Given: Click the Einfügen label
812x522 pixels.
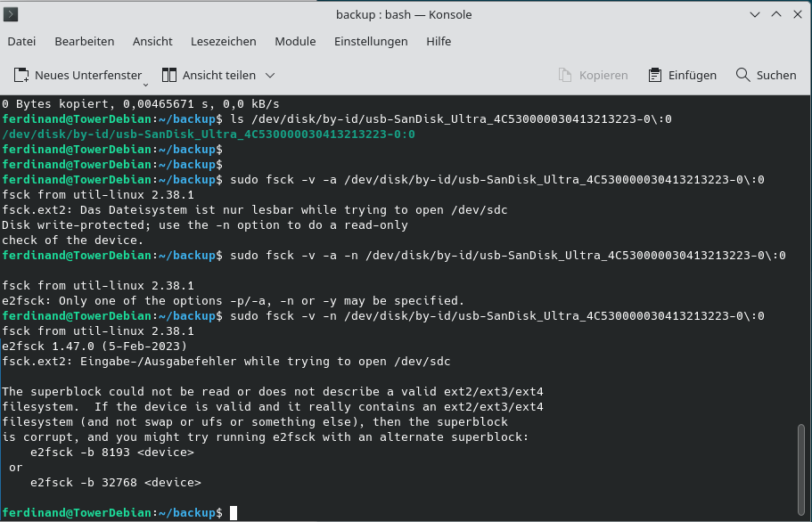Looking at the screenshot, I should 693,75.
